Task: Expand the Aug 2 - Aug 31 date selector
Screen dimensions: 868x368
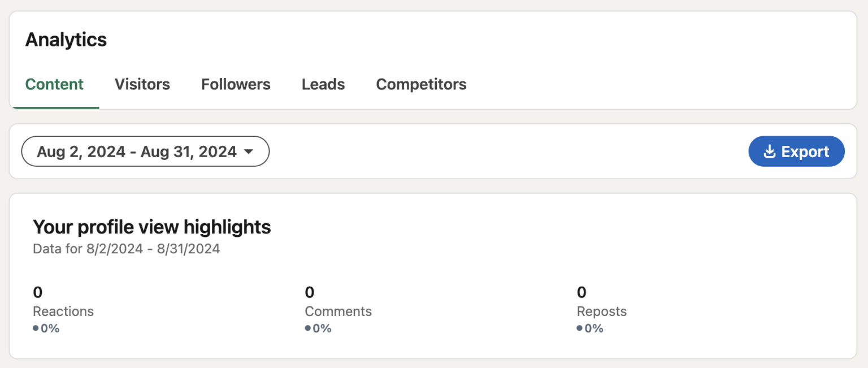Action: tap(145, 151)
